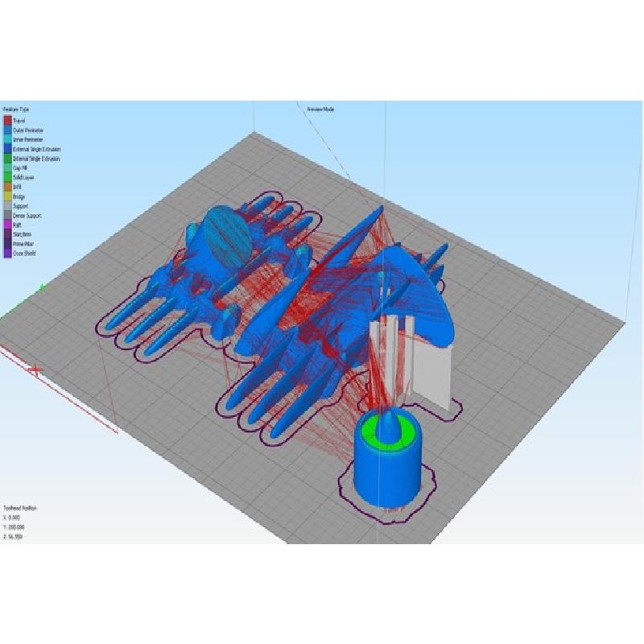Click the green Solid Layer swatch
644x644 pixels.
coord(8,177)
